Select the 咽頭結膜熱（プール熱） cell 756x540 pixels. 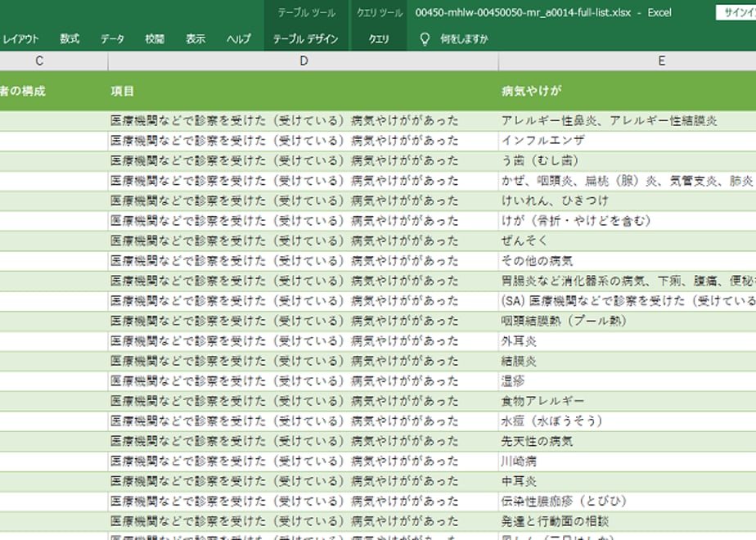[x=628, y=321]
